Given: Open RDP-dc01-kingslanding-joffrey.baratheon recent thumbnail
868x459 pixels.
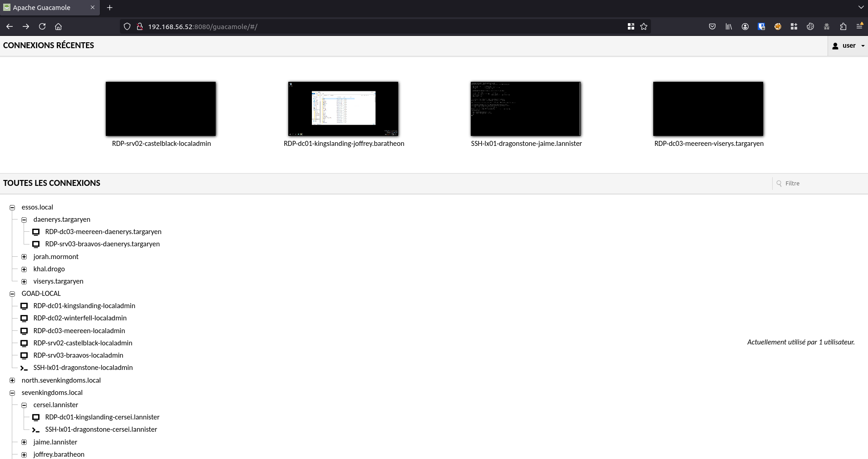Looking at the screenshot, I should click(x=343, y=109).
